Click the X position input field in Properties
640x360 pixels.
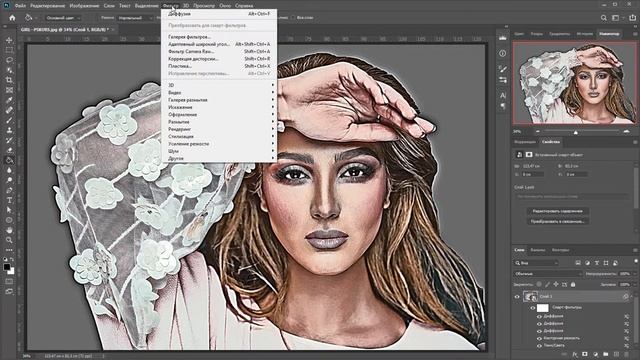[533, 174]
